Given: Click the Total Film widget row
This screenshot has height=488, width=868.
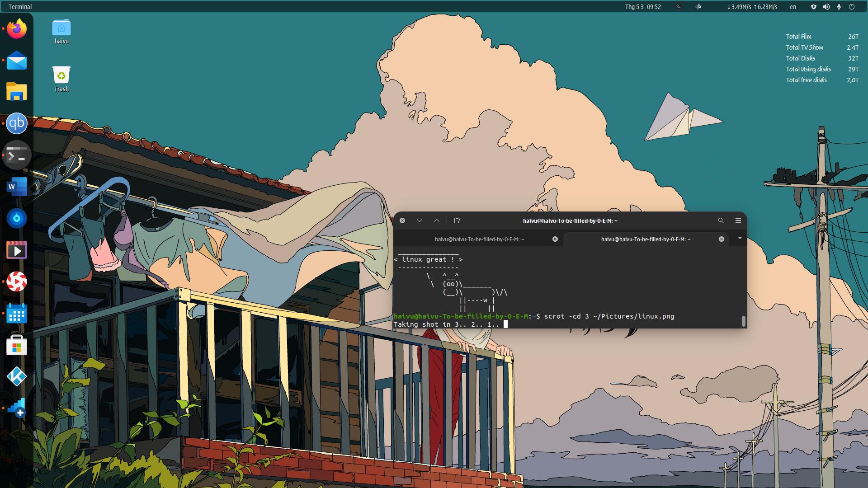Looking at the screenshot, I should click(x=822, y=37).
